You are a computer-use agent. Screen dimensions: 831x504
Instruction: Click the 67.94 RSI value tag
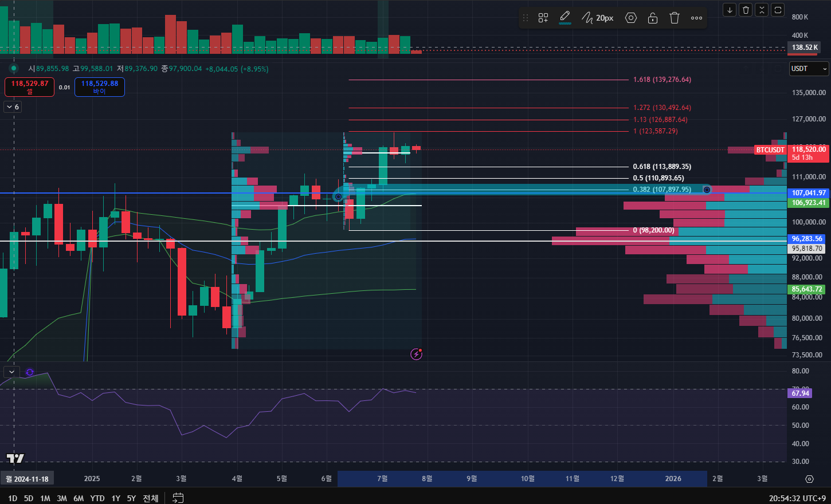pyautogui.click(x=800, y=393)
